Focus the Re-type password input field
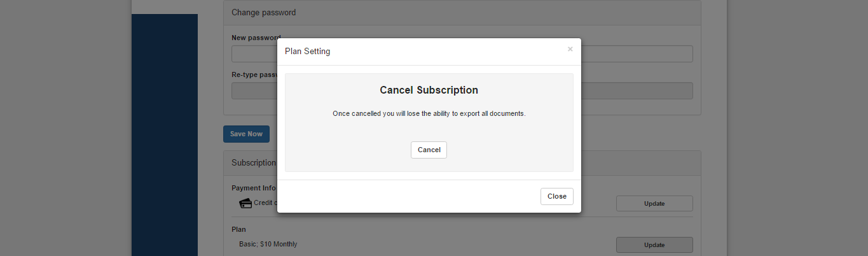 636,91
